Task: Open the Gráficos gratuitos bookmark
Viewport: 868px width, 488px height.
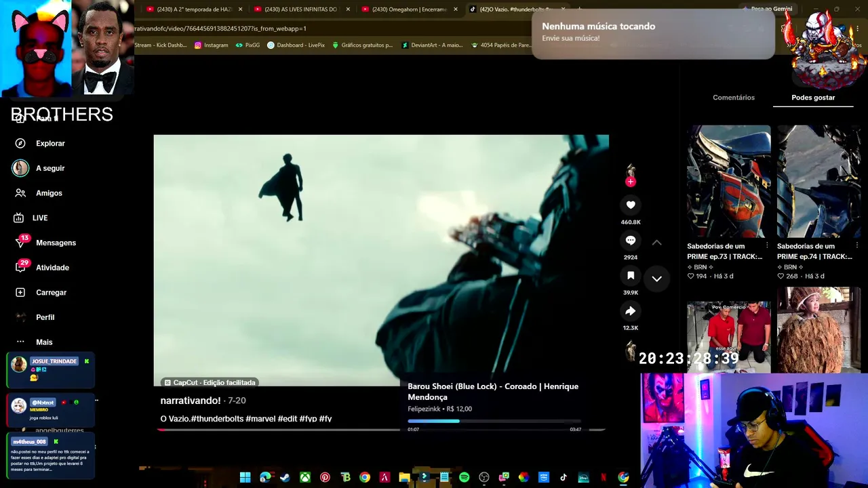Action: point(362,45)
